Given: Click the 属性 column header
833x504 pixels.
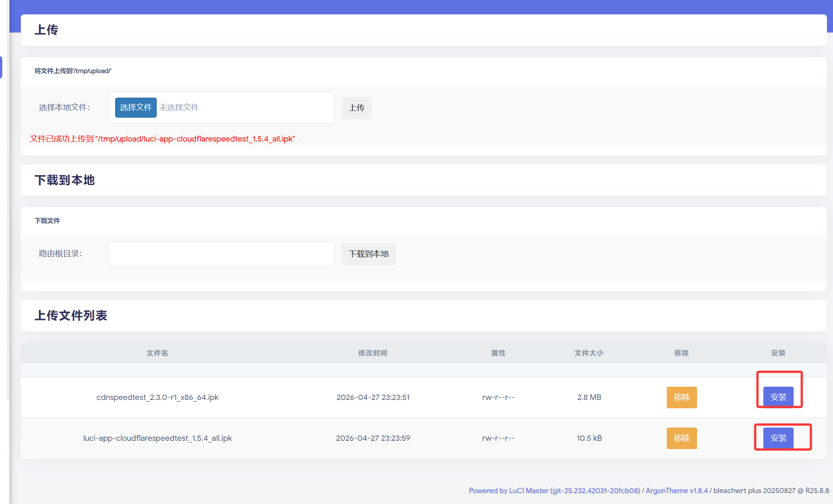Looking at the screenshot, I should coord(498,353).
